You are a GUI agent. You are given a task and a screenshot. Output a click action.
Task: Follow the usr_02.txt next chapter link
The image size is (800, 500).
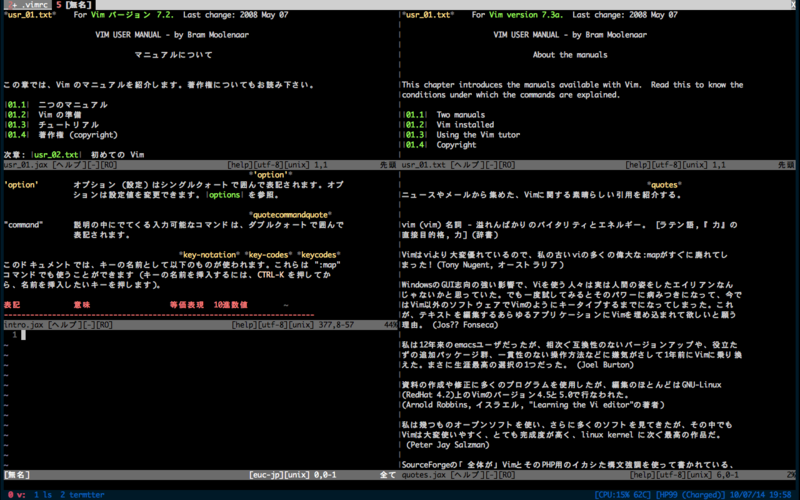pos(56,155)
